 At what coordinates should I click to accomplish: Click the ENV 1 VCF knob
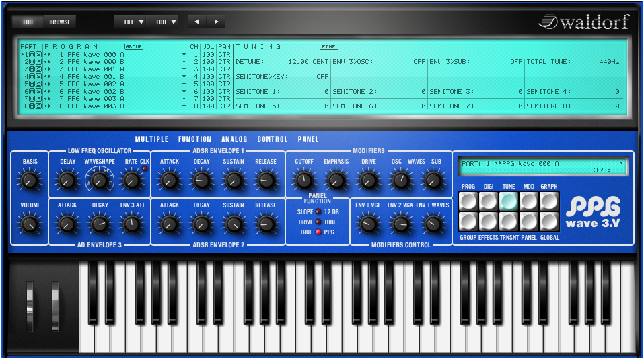point(368,224)
